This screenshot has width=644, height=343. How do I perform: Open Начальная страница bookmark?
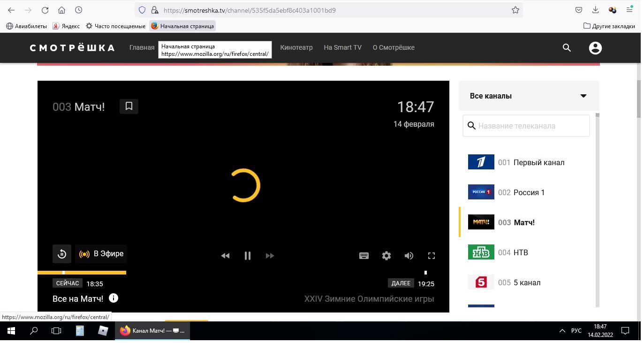click(182, 26)
